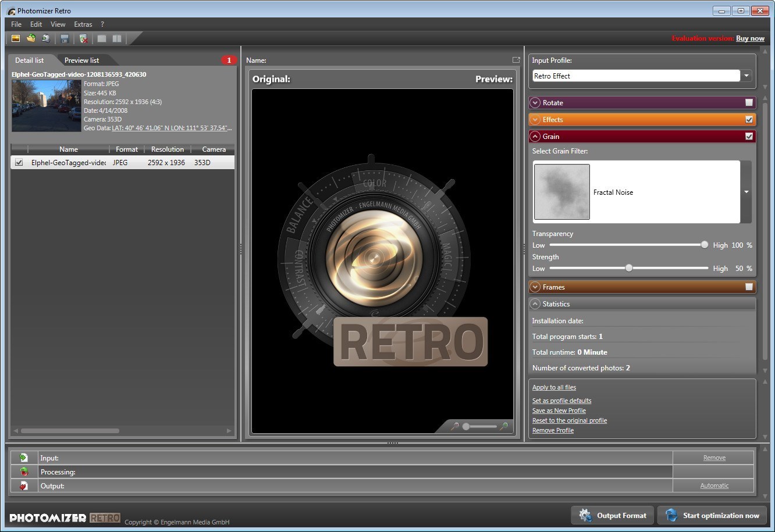
Task: Select the split view layout icon
Action: tap(117, 38)
